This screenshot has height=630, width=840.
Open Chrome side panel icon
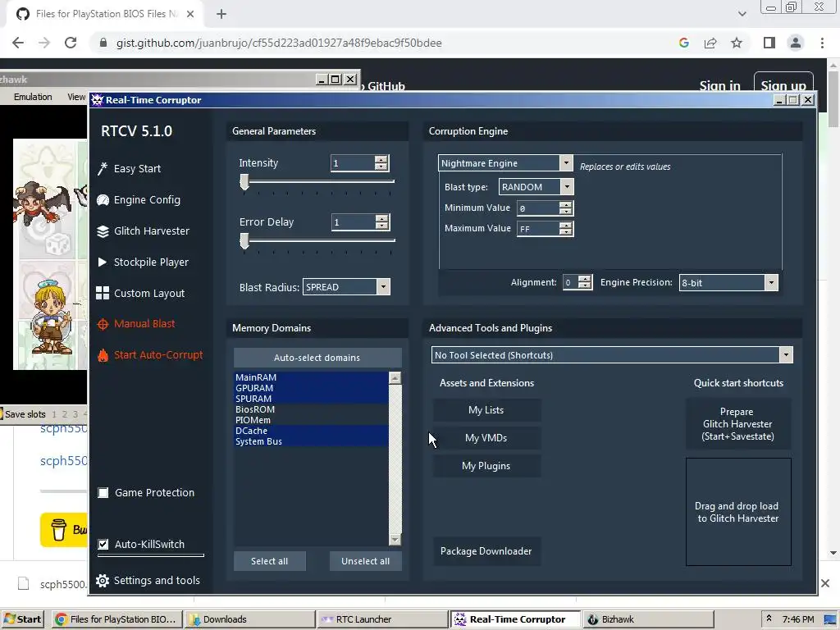pos(769,43)
